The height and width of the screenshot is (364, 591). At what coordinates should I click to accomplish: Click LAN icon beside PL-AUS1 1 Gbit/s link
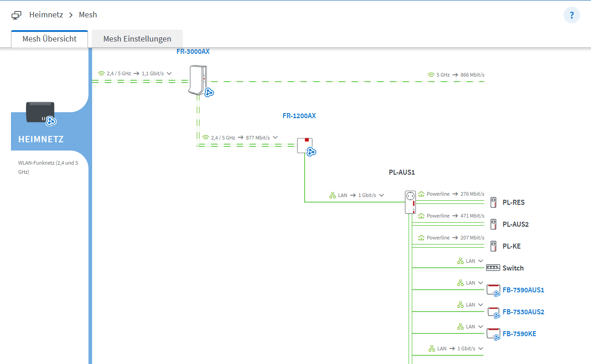[x=332, y=195]
